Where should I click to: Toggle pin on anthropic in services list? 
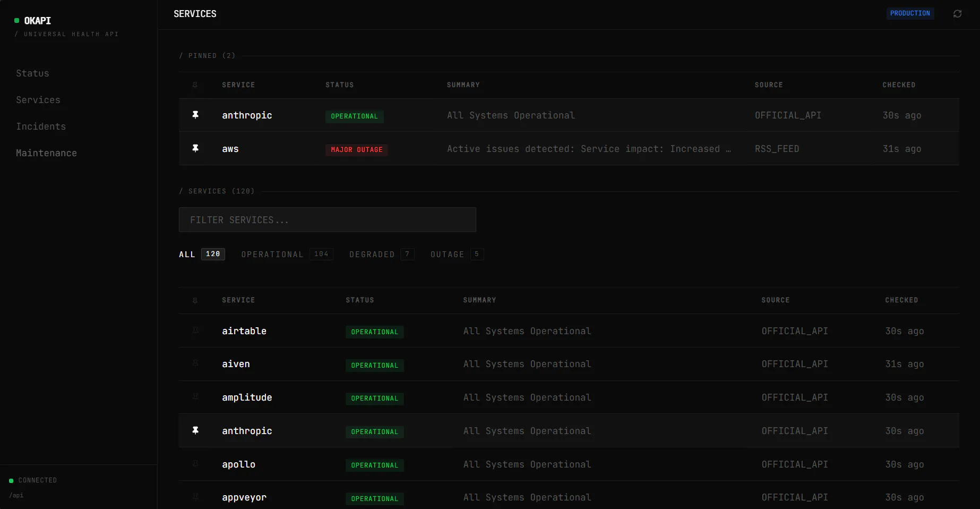click(x=195, y=430)
